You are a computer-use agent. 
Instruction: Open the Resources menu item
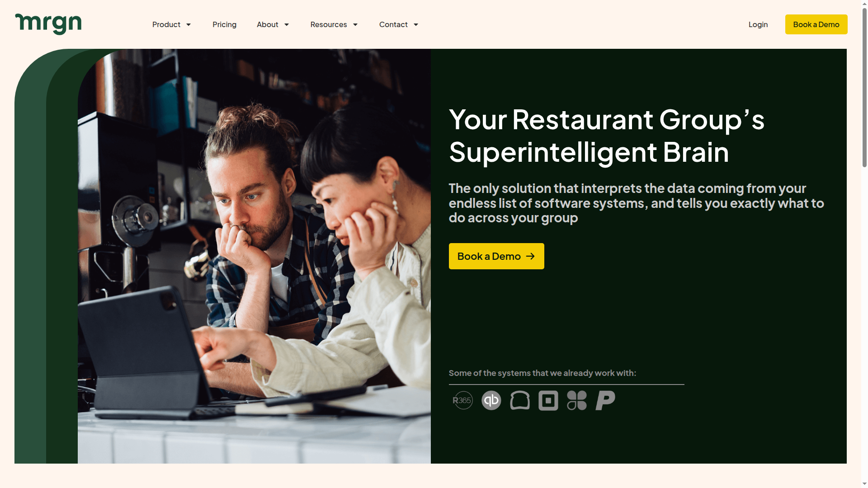[x=329, y=24]
